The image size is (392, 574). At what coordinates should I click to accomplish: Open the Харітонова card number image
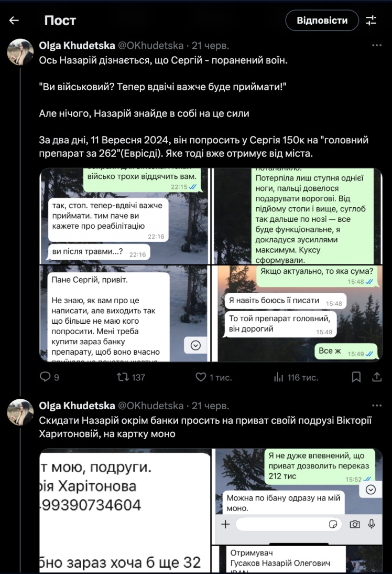(125, 511)
